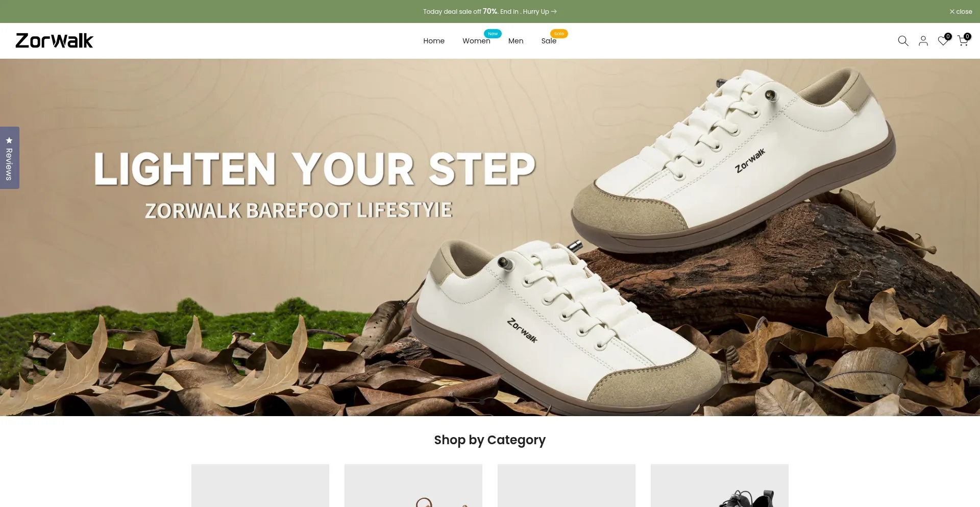Open the Reviews side tab
980x507 pixels.
click(x=10, y=158)
